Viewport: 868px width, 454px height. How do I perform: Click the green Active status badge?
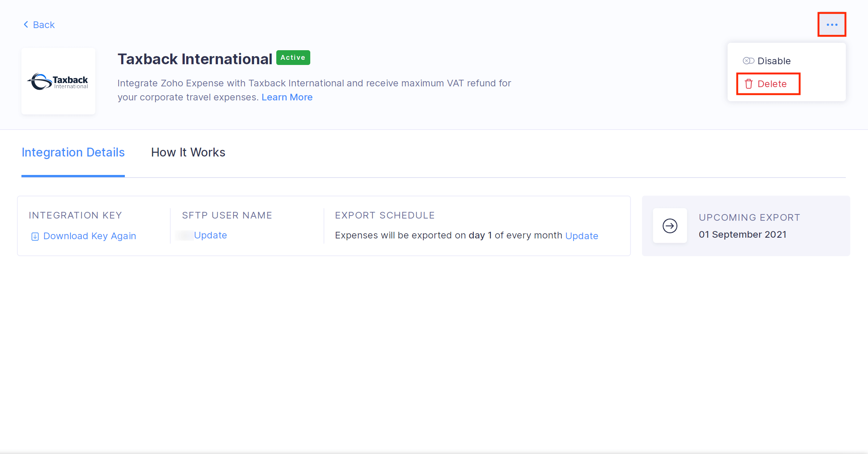pyautogui.click(x=293, y=58)
